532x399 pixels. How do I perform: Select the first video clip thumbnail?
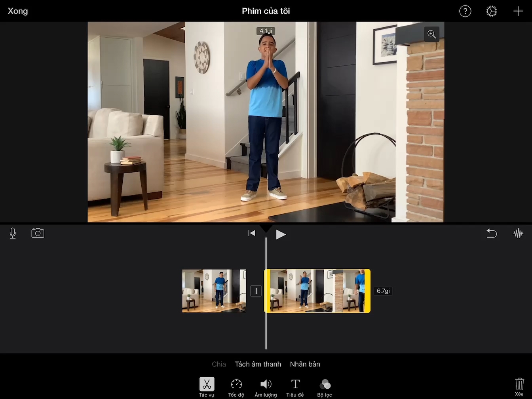214,291
